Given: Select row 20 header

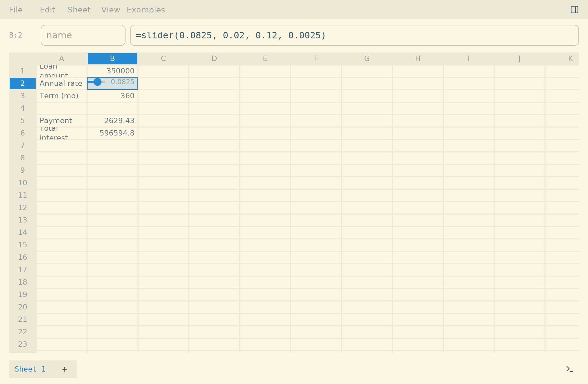Looking at the screenshot, I should click(23, 307).
